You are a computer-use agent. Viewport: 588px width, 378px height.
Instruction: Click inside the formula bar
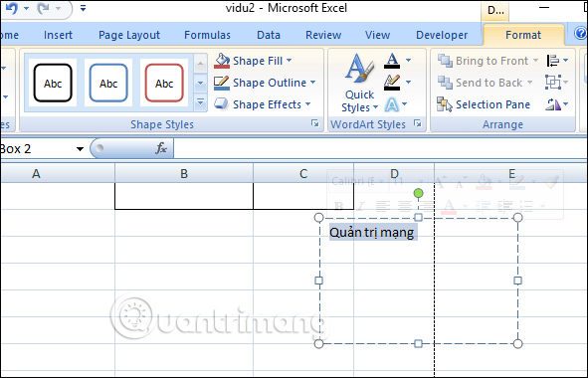380,149
